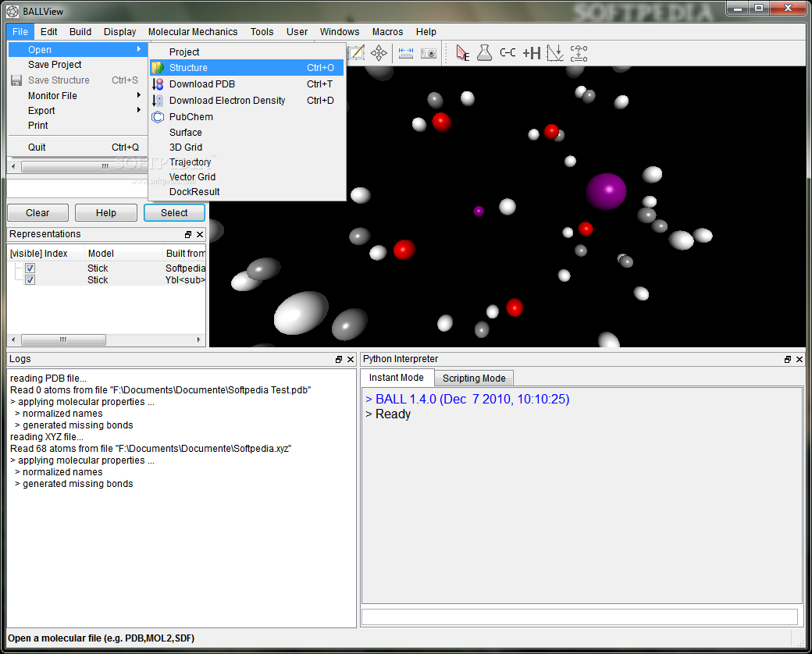Expand the Export submenu
Image resolution: width=812 pixels, height=654 pixels.
point(139,110)
